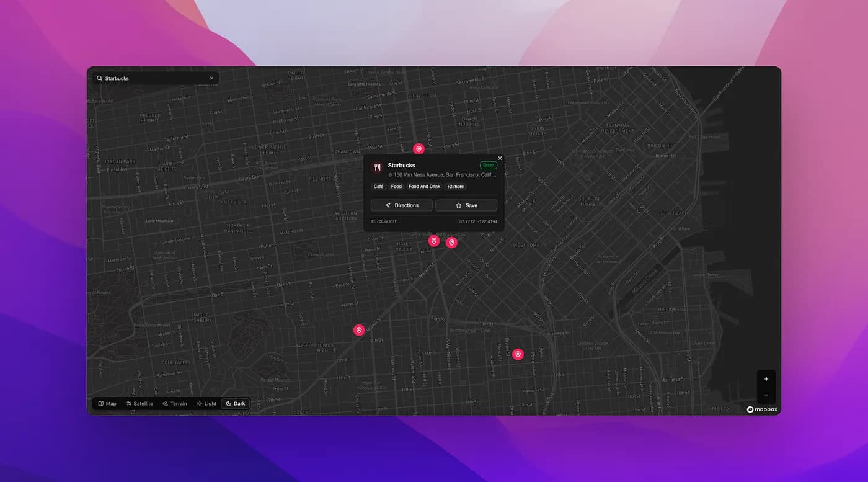Toggle the Dark map style on

236,403
